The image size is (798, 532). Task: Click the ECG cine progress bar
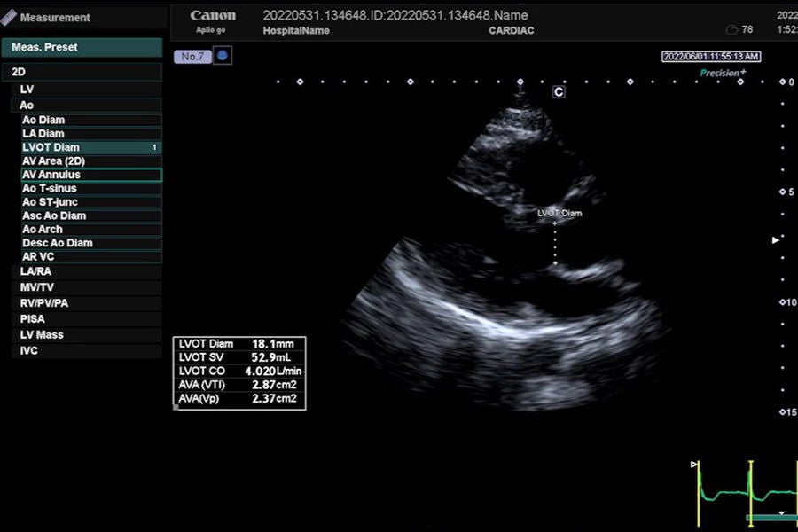coord(771,518)
